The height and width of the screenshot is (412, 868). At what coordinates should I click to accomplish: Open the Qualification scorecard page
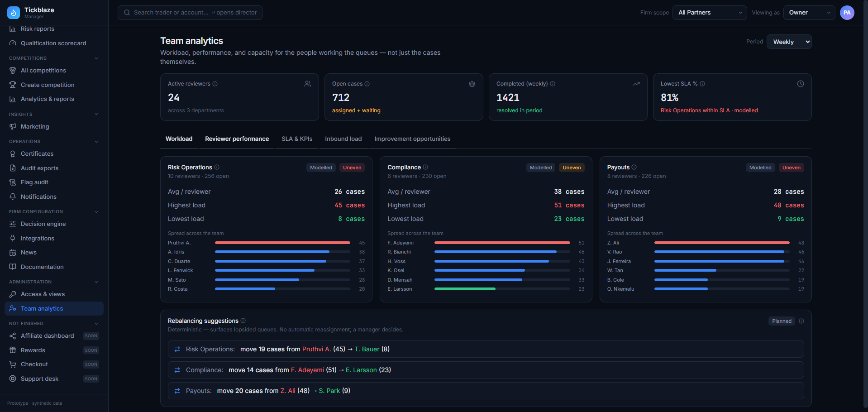point(54,43)
